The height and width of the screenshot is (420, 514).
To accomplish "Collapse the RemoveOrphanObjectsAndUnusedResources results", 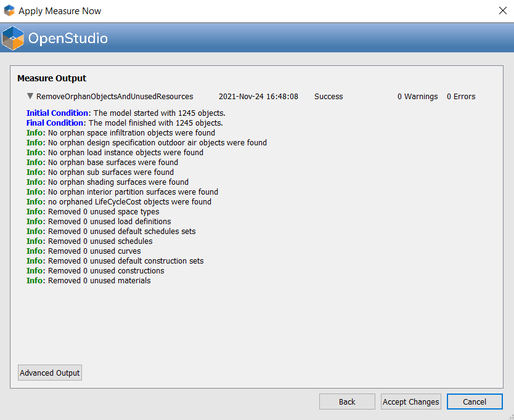I will [30, 96].
